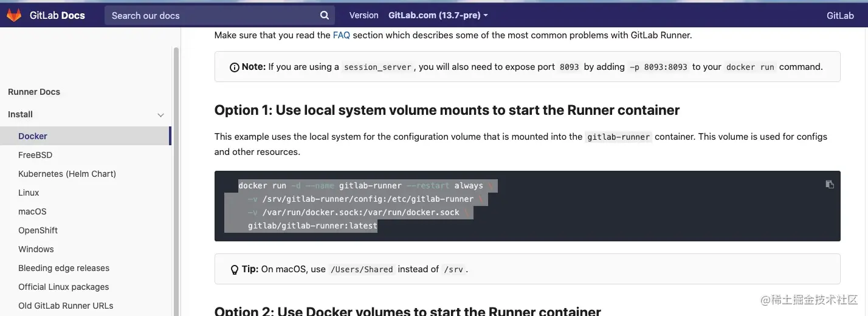The width and height of the screenshot is (868, 316).
Task: Click the Note info icon
Action: 234,67
